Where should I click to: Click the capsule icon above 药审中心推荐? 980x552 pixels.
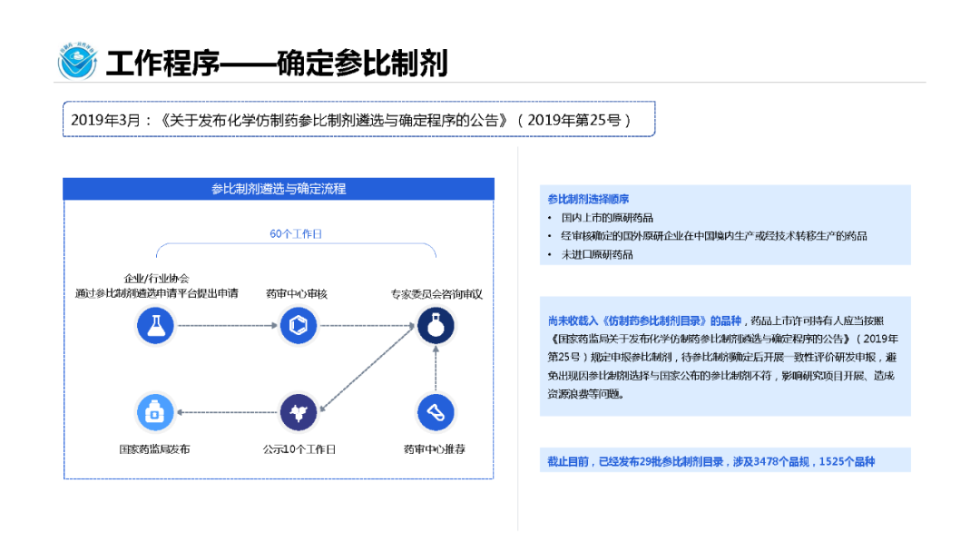click(436, 412)
